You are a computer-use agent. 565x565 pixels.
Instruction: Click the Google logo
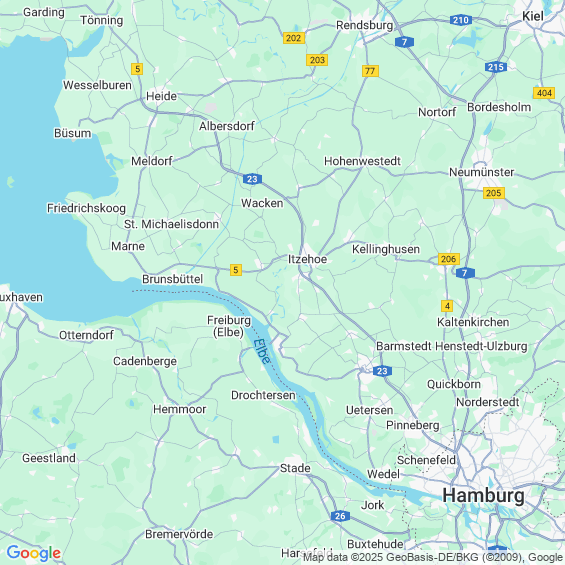34,553
